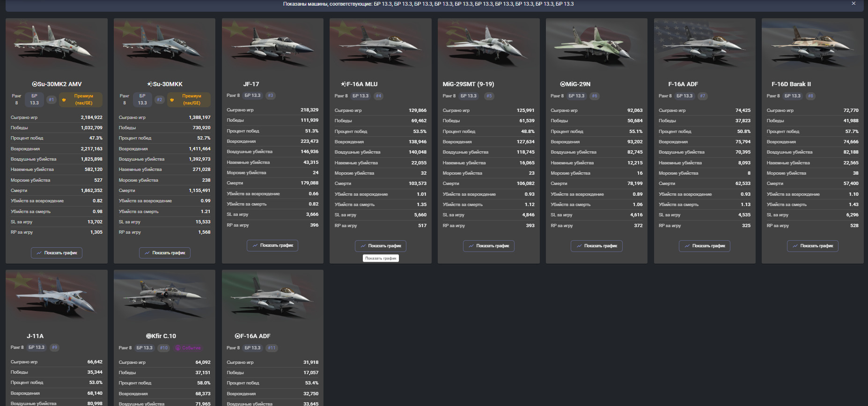
Task: Show graph for F-16A ADF
Action: [705, 246]
